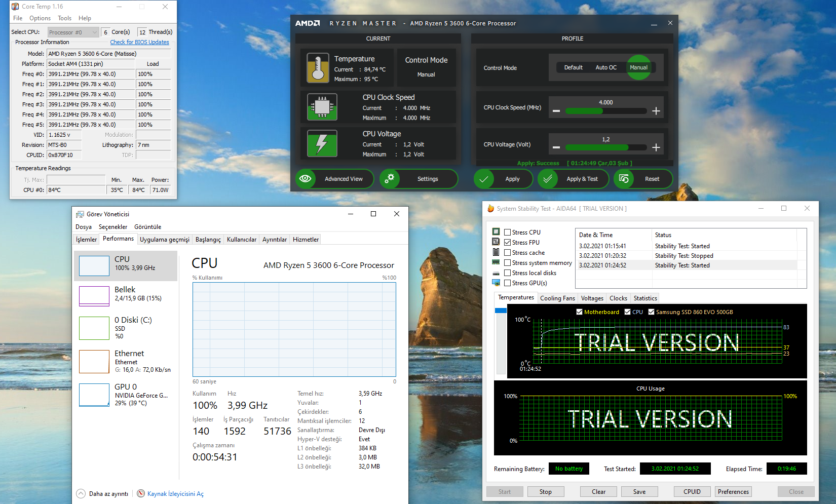Click plus icon on CPU Clock Speed slider
836x504 pixels.
coord(656,111)
